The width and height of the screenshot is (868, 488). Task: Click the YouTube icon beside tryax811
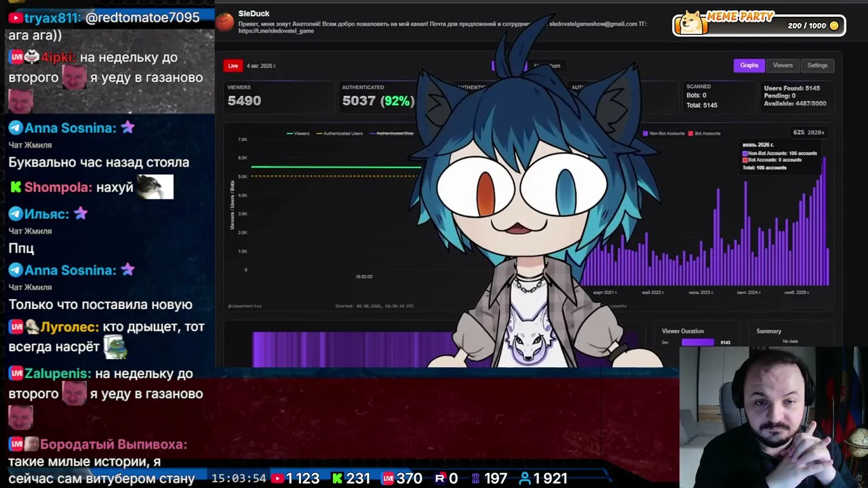click(x=16, y=18)
